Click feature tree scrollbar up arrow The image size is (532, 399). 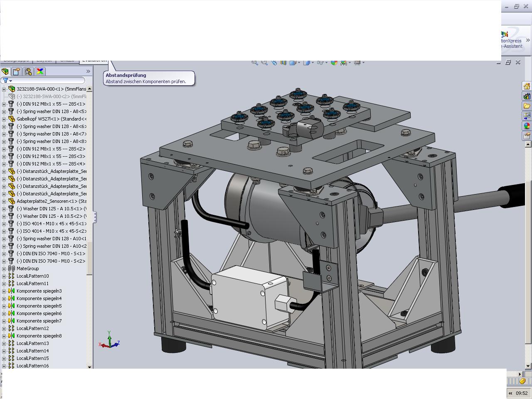click(89, 89)
